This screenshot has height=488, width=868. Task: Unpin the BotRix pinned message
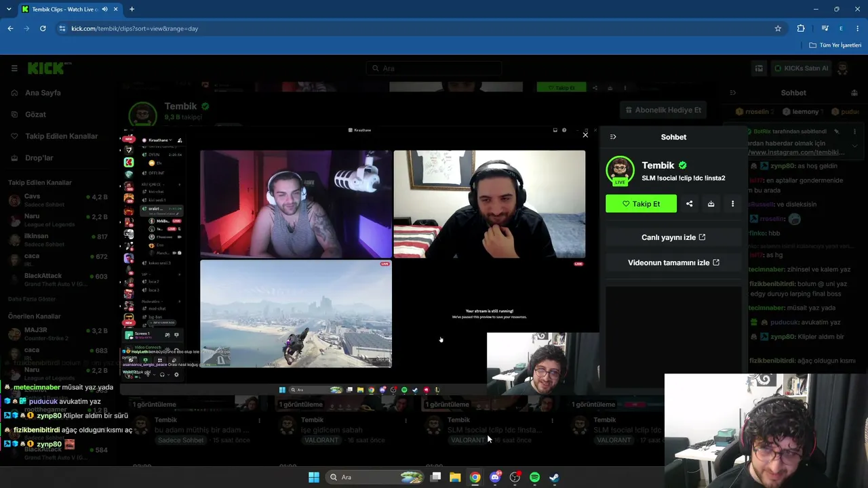point(837,131)
